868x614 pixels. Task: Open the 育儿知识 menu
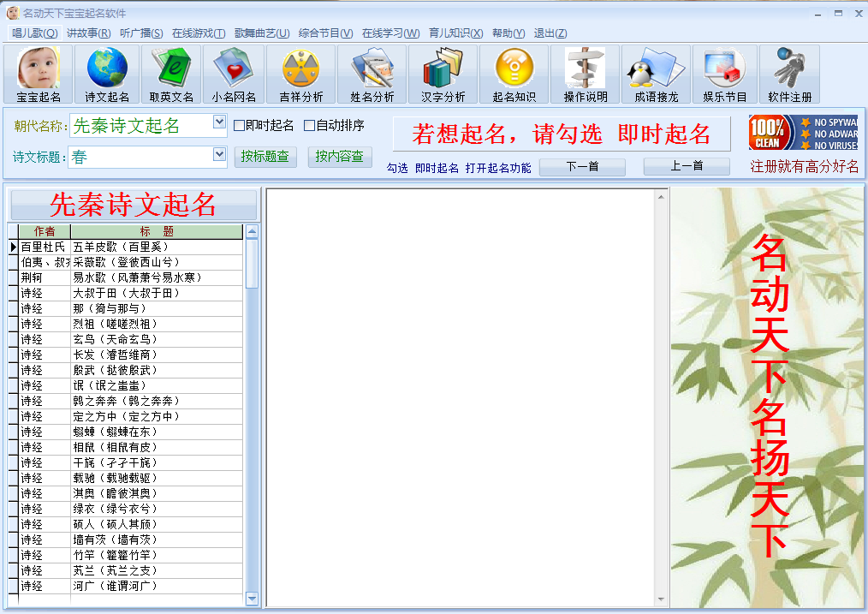coord(455,33)
